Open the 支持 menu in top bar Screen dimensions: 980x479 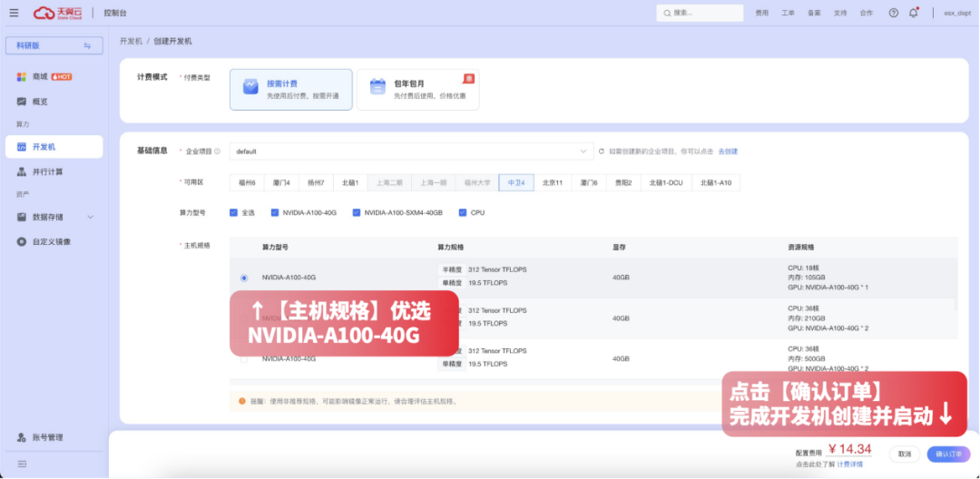tap(840, 13)
